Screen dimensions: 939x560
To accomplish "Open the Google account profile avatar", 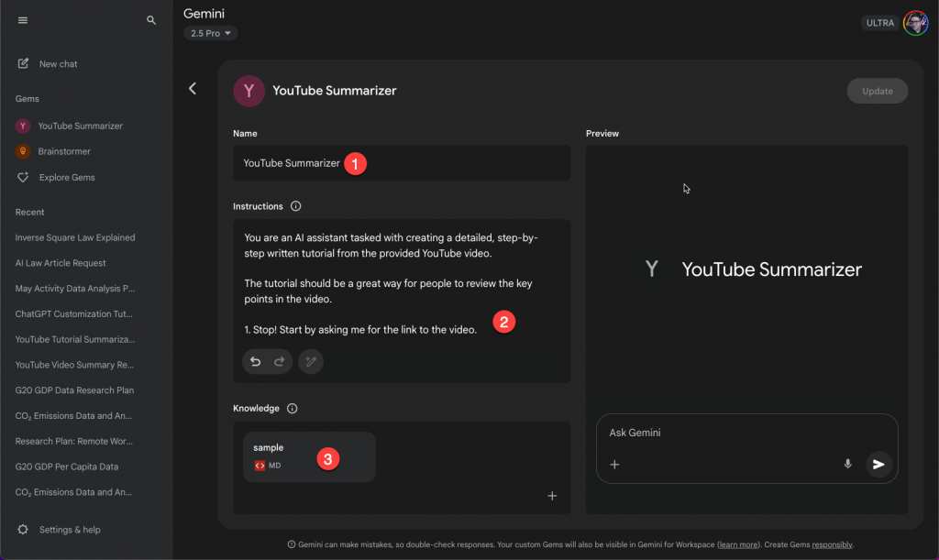I will pos(915,23).
